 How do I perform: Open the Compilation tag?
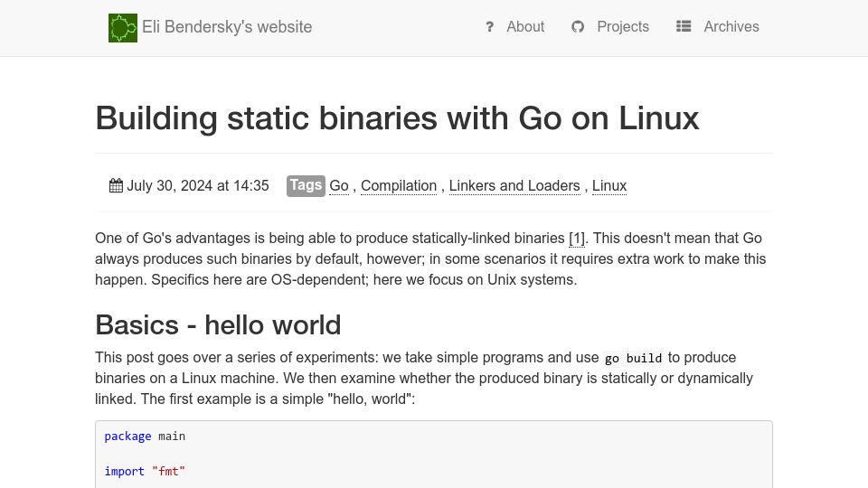coord(399,186)
